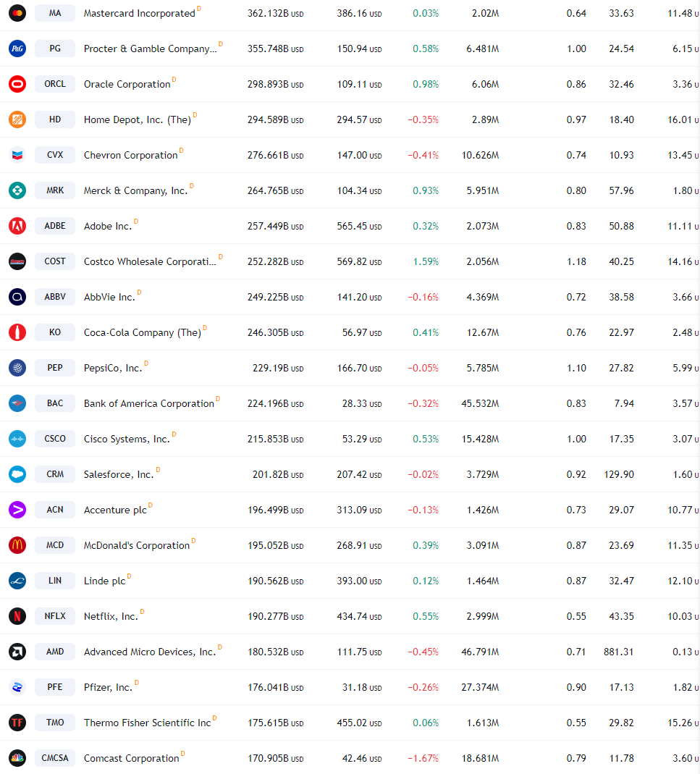Click Costco relative volume 1.18
Screen dimensions: 700x774
click(x=577, y=261)
